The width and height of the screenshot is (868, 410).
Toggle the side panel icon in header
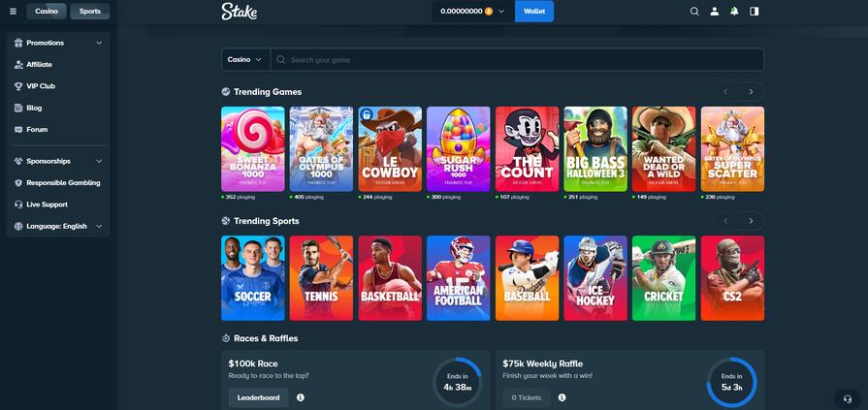tap(754, 11)
